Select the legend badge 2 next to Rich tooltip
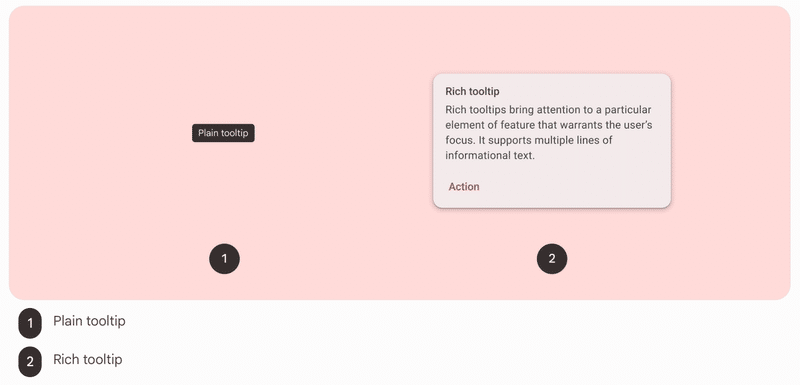This screenshot has height=385, width=800. pos(30,362)
